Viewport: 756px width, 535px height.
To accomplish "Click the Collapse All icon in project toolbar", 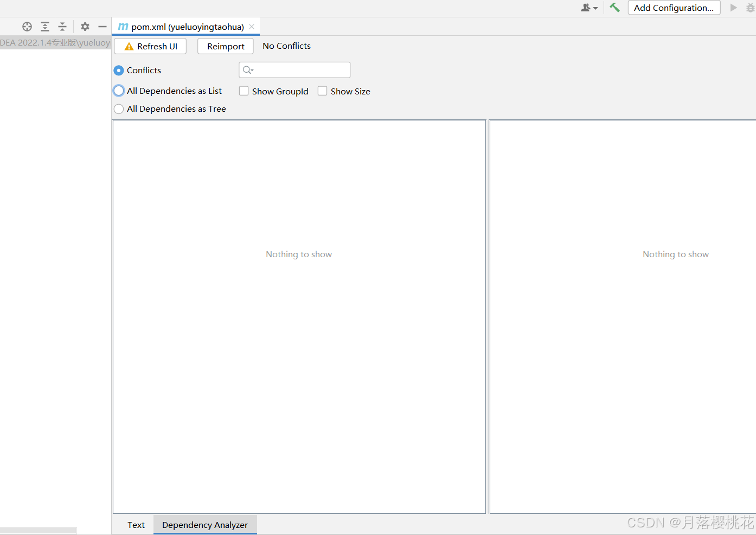I will click(x=62, y=27).
